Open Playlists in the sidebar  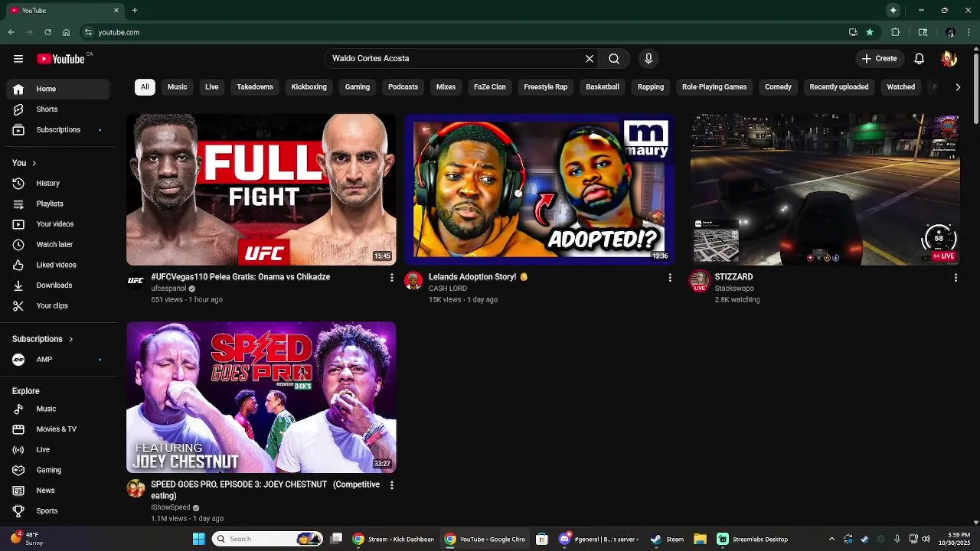(58, 204)
